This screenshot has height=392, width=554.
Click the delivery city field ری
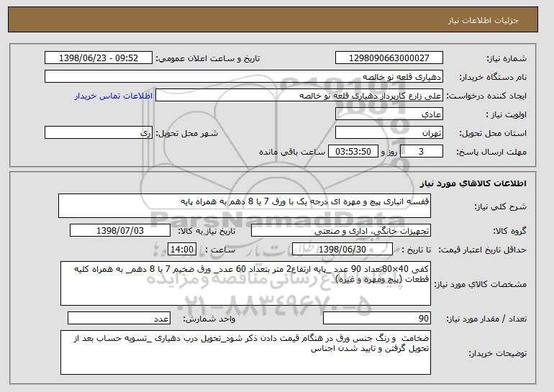click(99, 133)
